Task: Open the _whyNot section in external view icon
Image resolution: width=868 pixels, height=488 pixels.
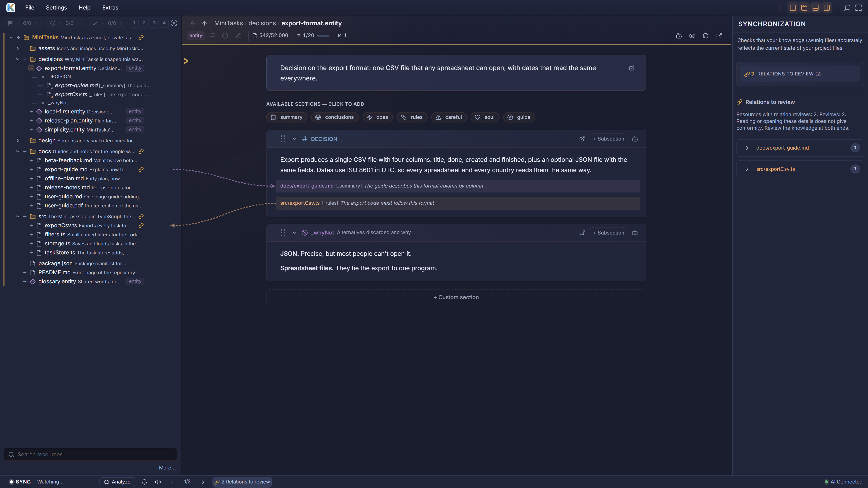Action: (x=582, y=233)
